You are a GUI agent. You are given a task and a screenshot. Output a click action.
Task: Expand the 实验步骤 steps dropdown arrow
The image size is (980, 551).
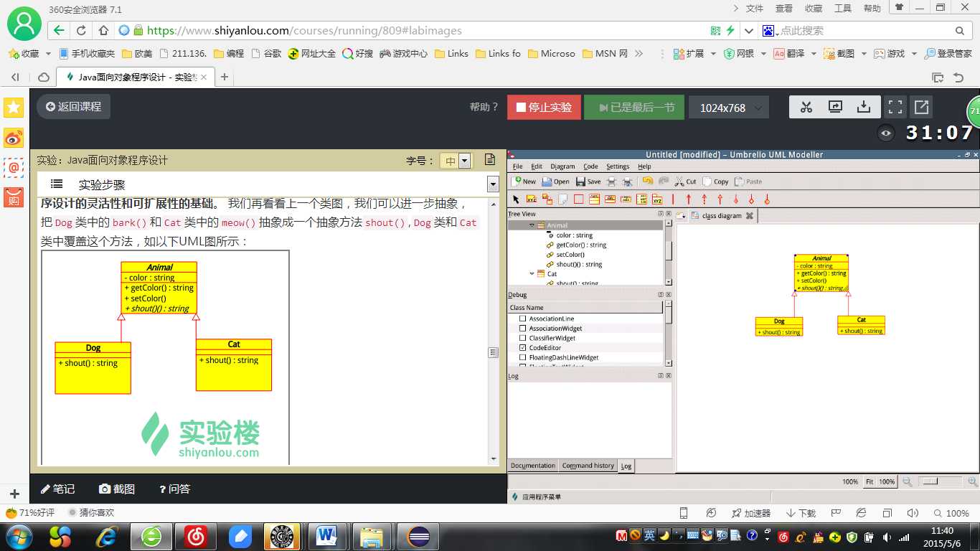[492, 184]
